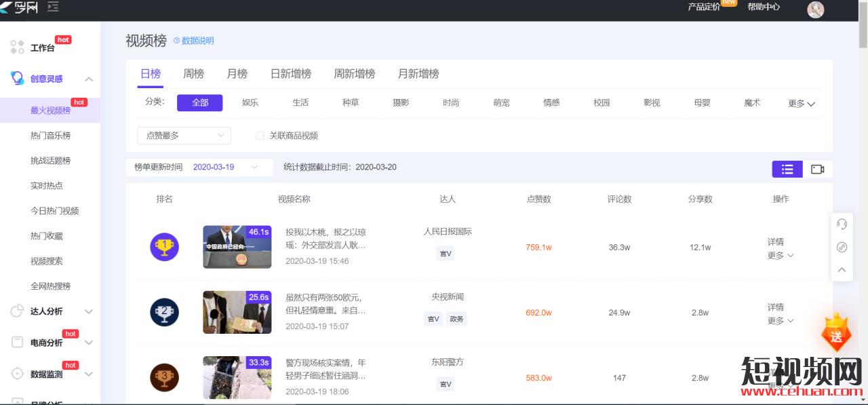
Task: Switch to video card view icon
Action: click(x=817, y=169)
